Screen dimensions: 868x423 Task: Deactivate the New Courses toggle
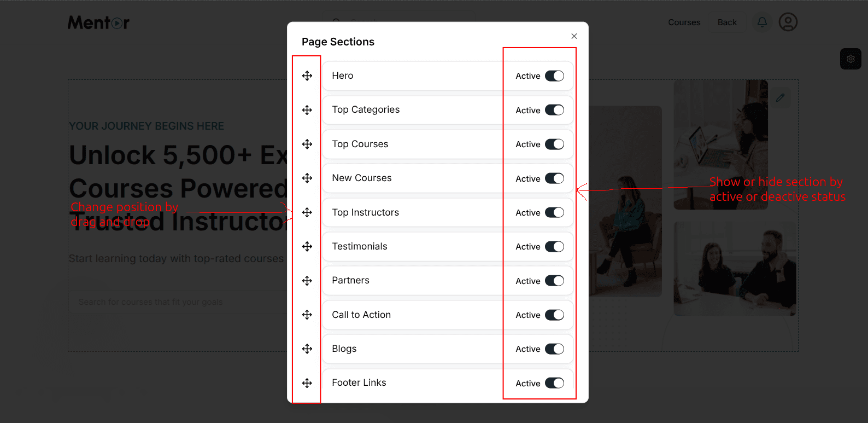tap(555, 178)
